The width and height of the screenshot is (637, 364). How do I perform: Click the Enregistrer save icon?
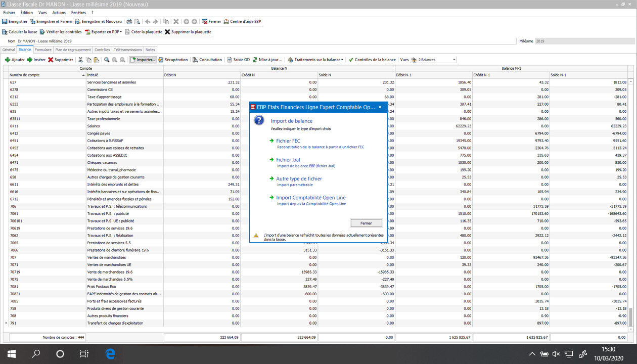pyautogui.click(x=5, y=22)
